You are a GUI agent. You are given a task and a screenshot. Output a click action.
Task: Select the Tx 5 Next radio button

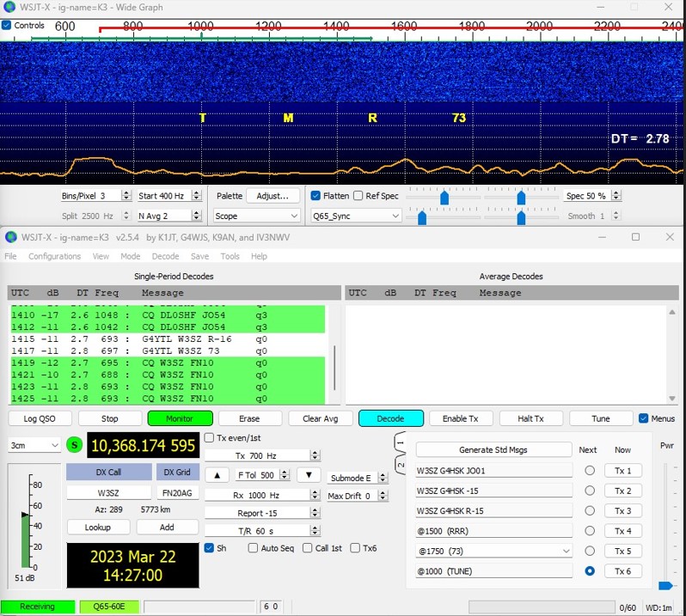(x=590, y=551)
